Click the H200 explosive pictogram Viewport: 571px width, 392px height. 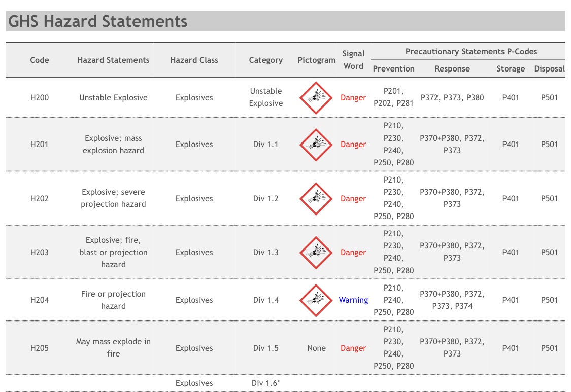click(x=316, y=97)
